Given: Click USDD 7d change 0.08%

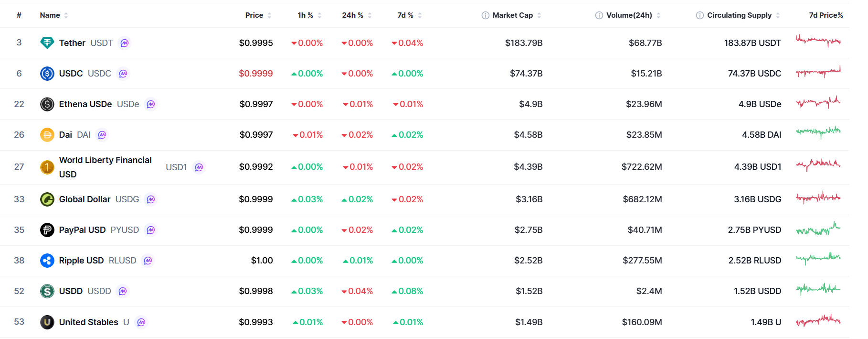Looking at the screenshot, I should click(407, 291).
